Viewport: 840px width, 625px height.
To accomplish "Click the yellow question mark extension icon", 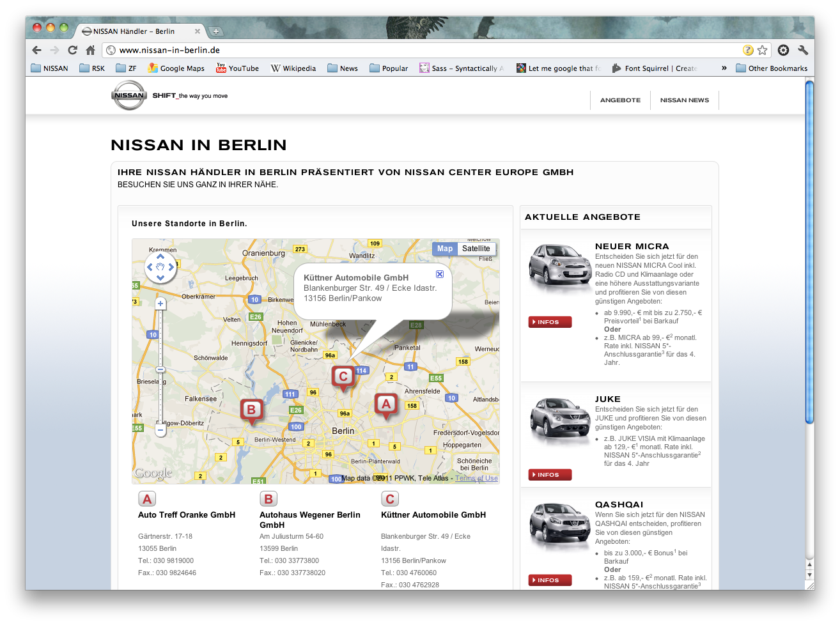I will pos(748,50).
